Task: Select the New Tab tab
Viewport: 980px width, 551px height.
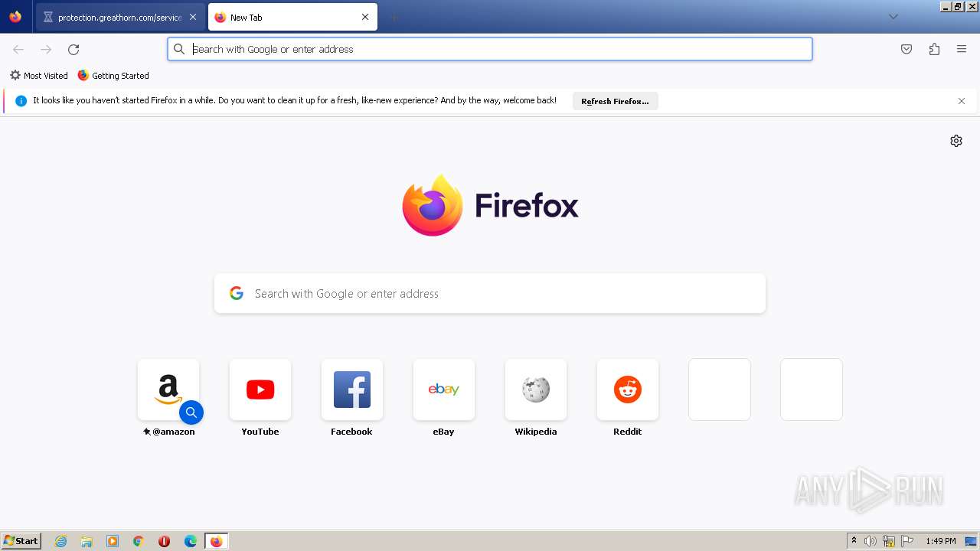Action: [292, 17]
